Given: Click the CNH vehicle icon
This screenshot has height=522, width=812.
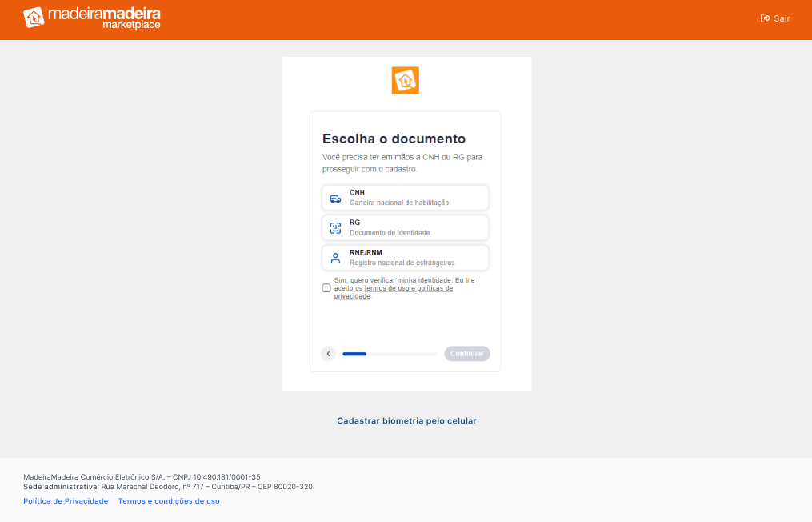Looking at the screenshot, I should pos(335,199).
